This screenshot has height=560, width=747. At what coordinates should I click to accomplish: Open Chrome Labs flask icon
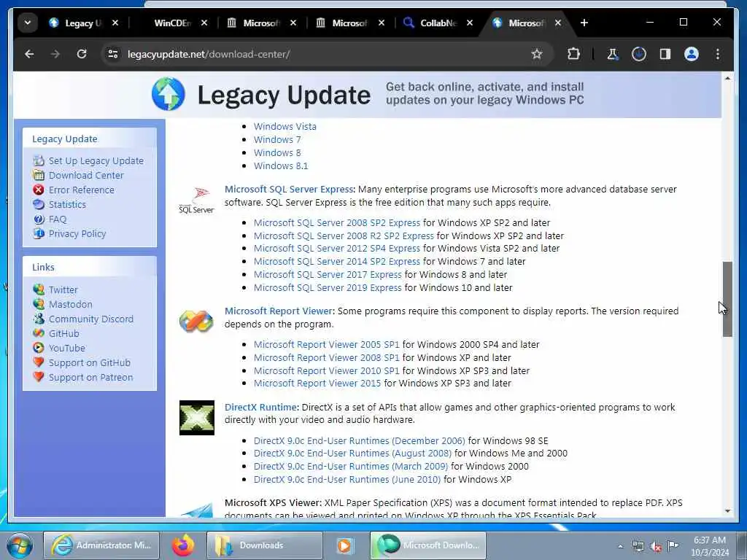pos(613,54)
